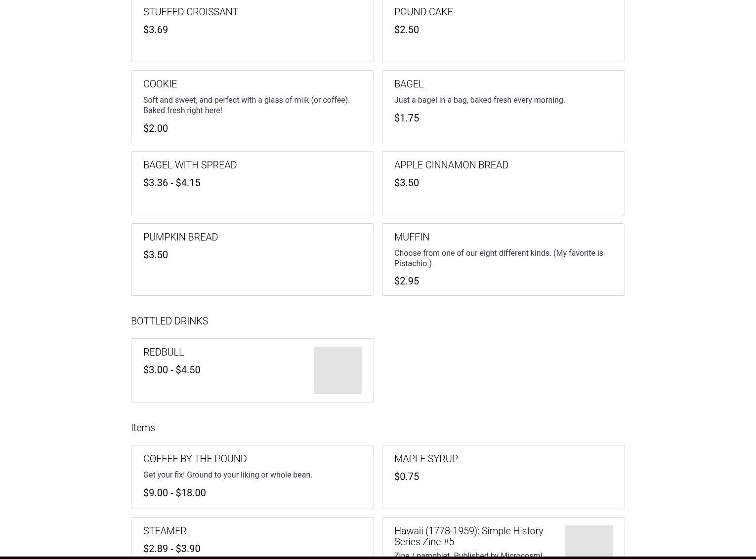The image size is (756, 559).
Task: Click the Muffin price $2.95
Action: [407, 281]
